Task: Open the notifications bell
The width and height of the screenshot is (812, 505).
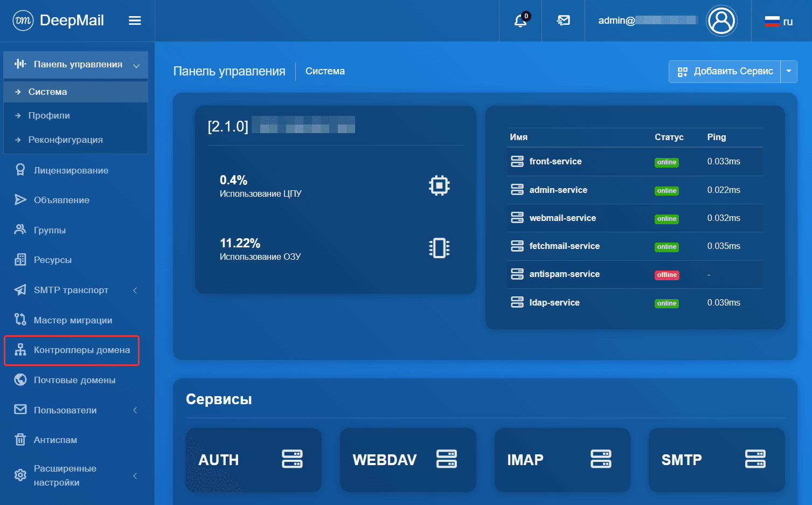Action: [520, 20]
